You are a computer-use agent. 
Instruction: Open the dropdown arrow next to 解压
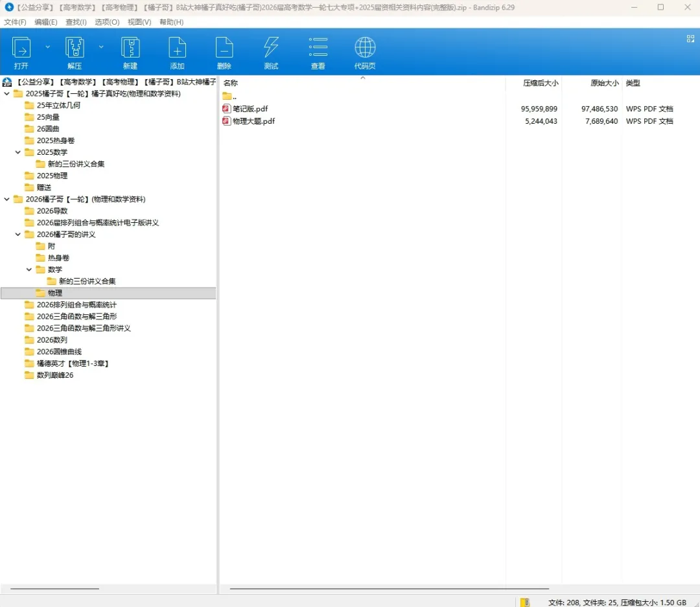click(x=101, y=47)
